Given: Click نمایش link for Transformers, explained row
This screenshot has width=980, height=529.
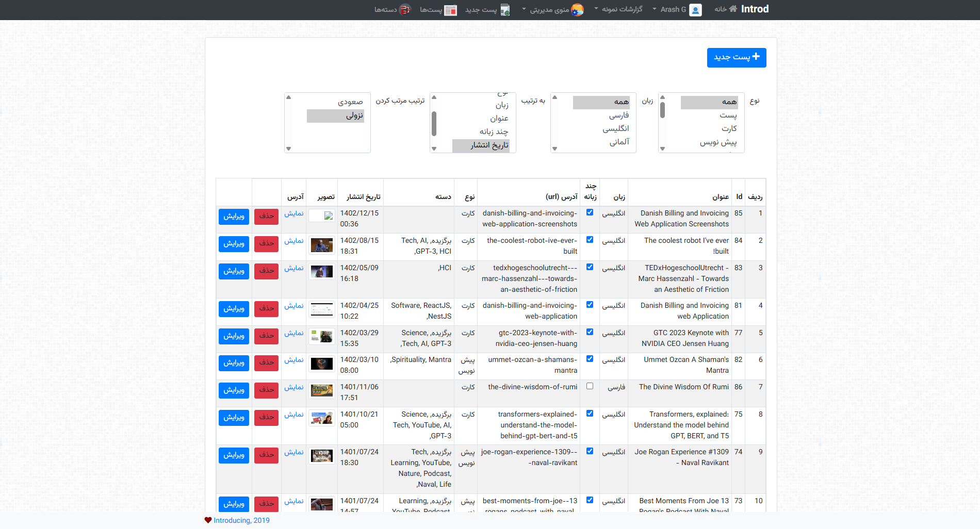Looking at the screenshot, I should (294, 415).
